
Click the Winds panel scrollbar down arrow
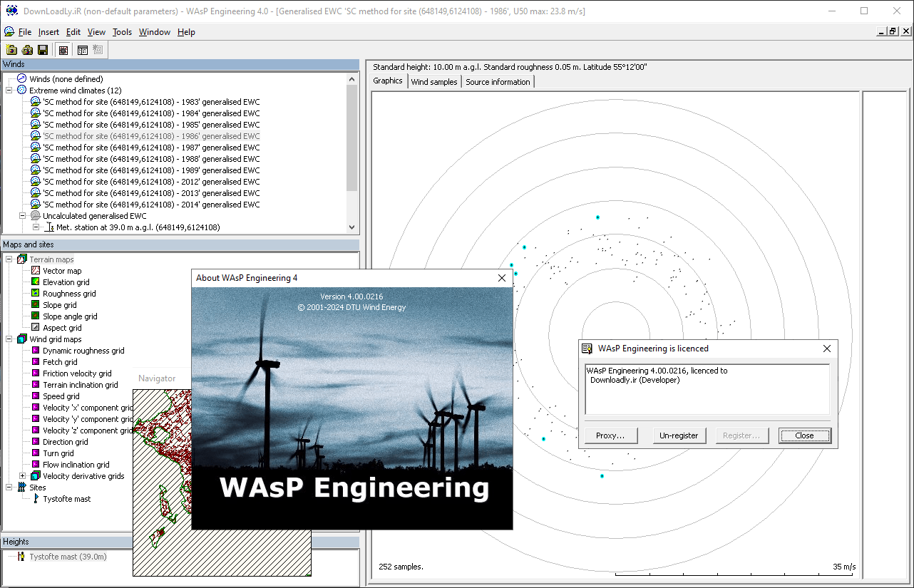[351, 227]
